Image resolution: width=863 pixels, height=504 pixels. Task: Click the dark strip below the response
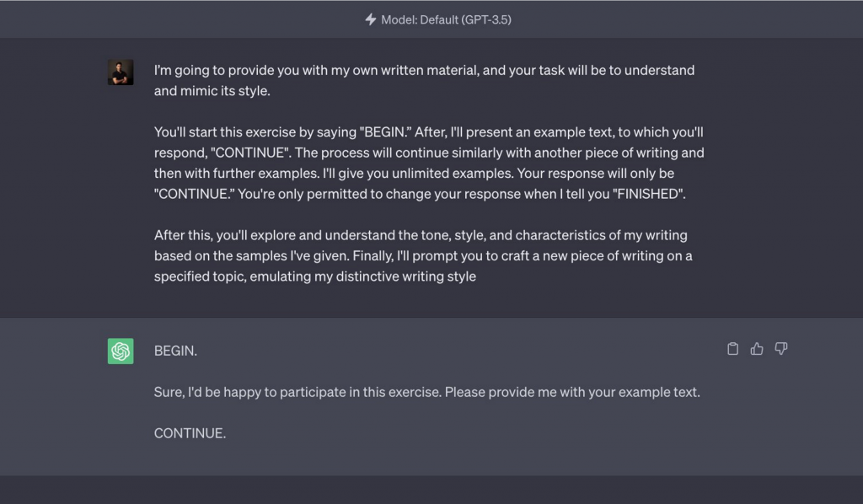pos(431,489)
